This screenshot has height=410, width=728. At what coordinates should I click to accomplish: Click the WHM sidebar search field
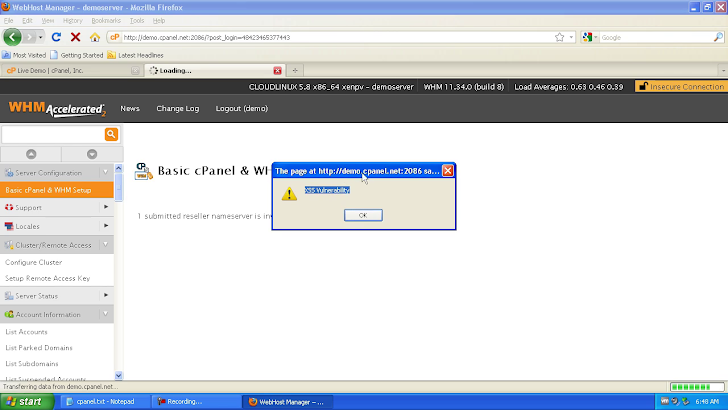tap(53, 135)
